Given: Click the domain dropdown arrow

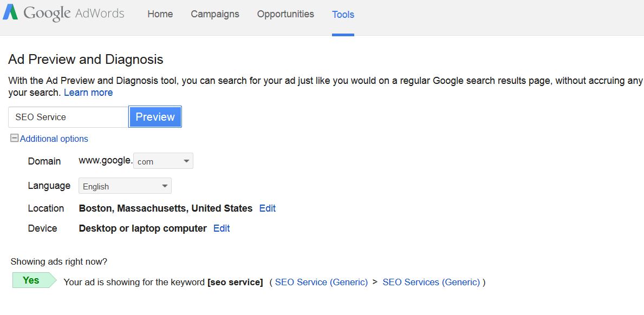Looking at the screenshot, I should pos(186,161).
